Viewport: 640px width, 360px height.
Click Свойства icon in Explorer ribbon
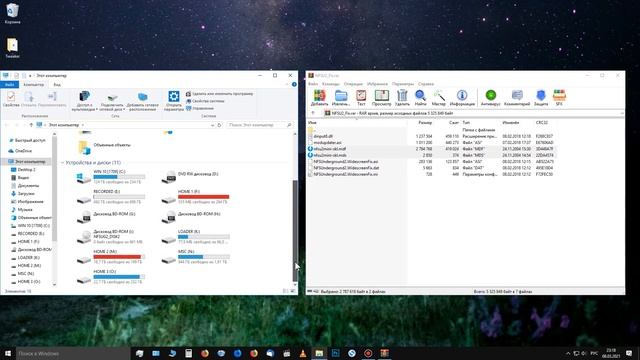point(11,99)
